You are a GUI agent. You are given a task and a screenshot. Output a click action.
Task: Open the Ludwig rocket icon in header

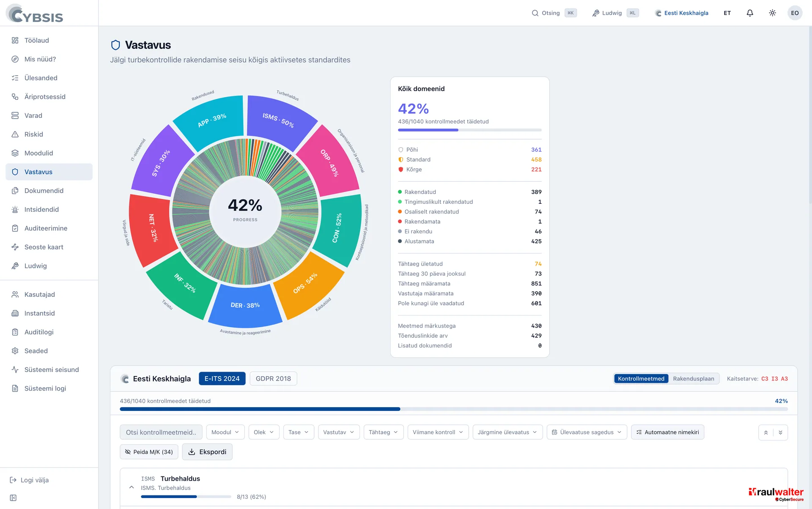595,13
